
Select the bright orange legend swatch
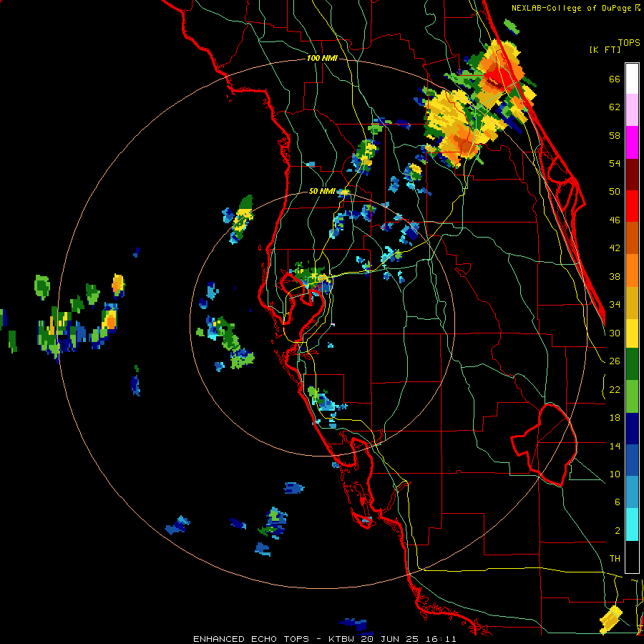coord(632,270)
